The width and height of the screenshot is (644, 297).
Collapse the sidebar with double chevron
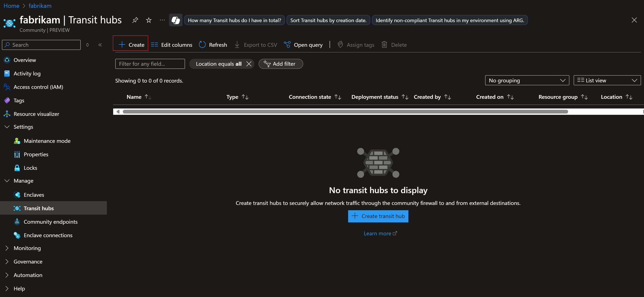[x=100, y=45]
